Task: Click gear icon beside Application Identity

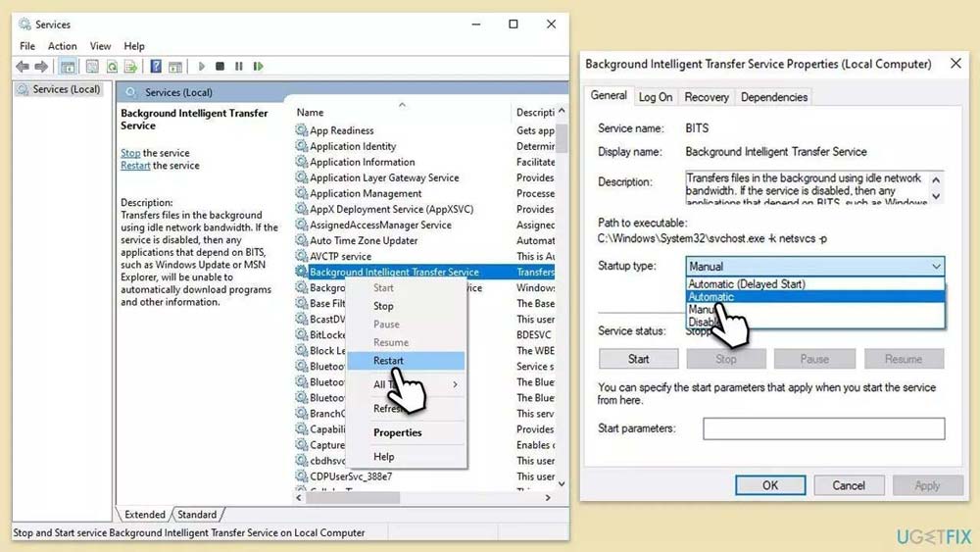Action: (x=301, y=146)
